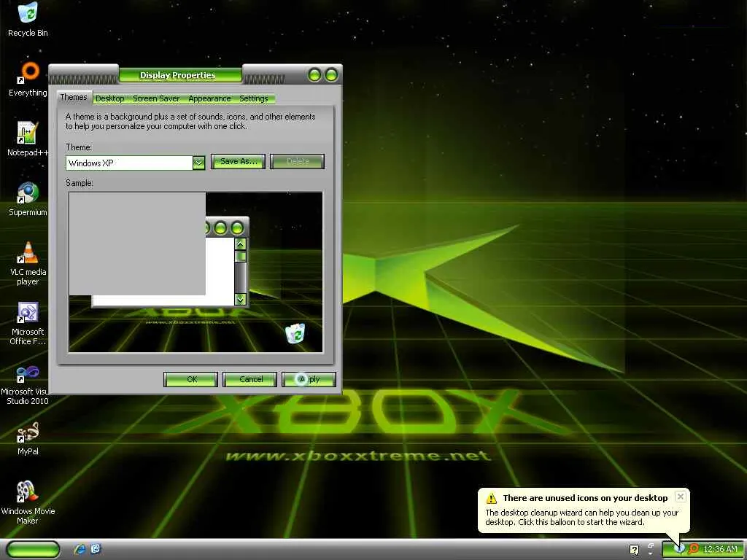Viewport: 747px width, 560px height.
Task: Select the Windows Movie Maker desktop shortcut
Action: tap(28, 502)
